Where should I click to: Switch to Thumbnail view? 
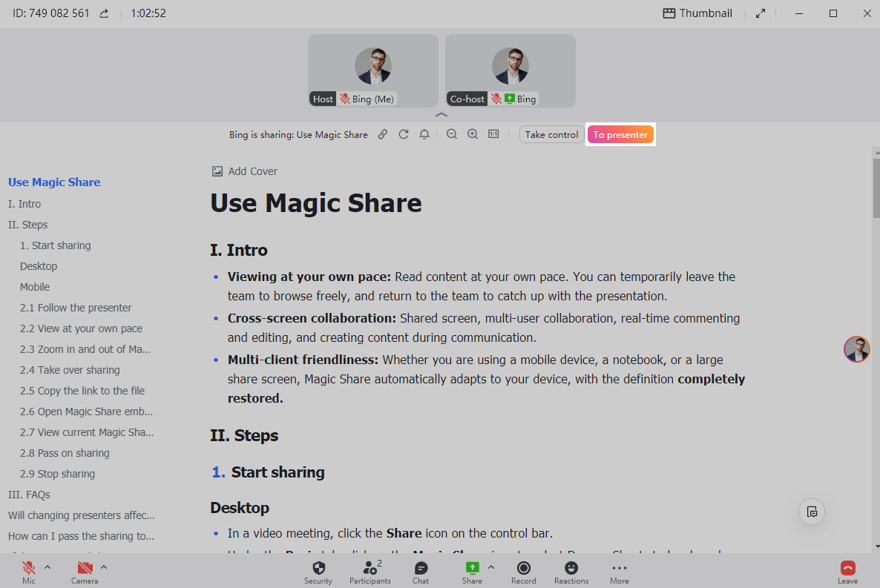point(697,13)
